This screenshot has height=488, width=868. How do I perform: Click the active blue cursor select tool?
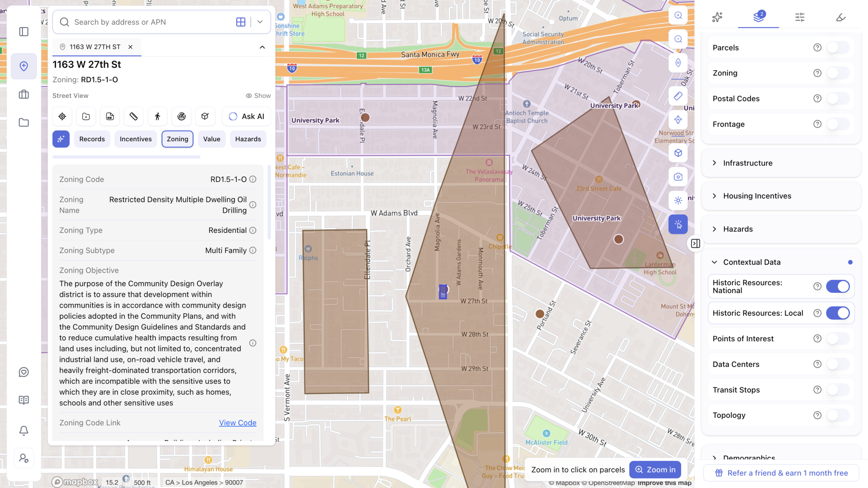pos(678,224)
